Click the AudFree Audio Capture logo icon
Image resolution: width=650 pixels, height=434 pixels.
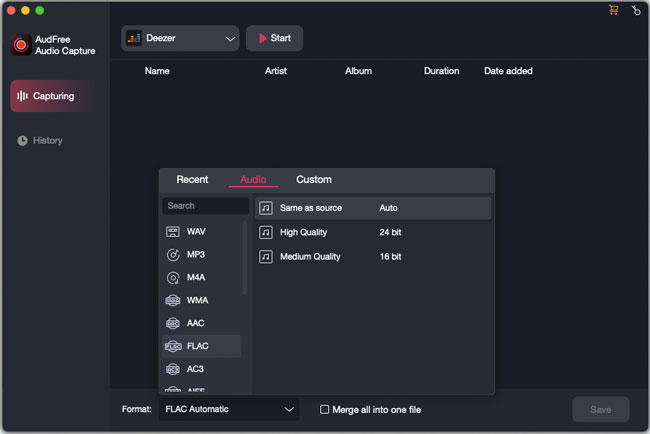(21, 45)
